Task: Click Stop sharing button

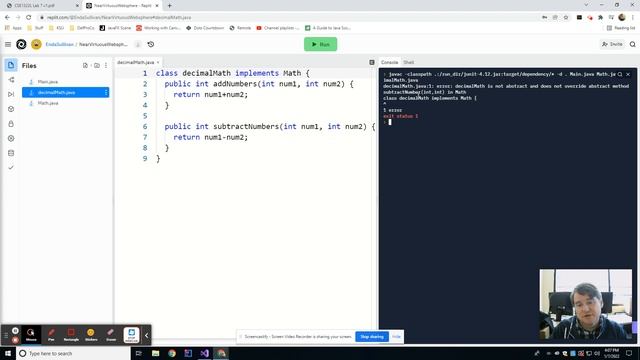Action: tap(372, 337)
